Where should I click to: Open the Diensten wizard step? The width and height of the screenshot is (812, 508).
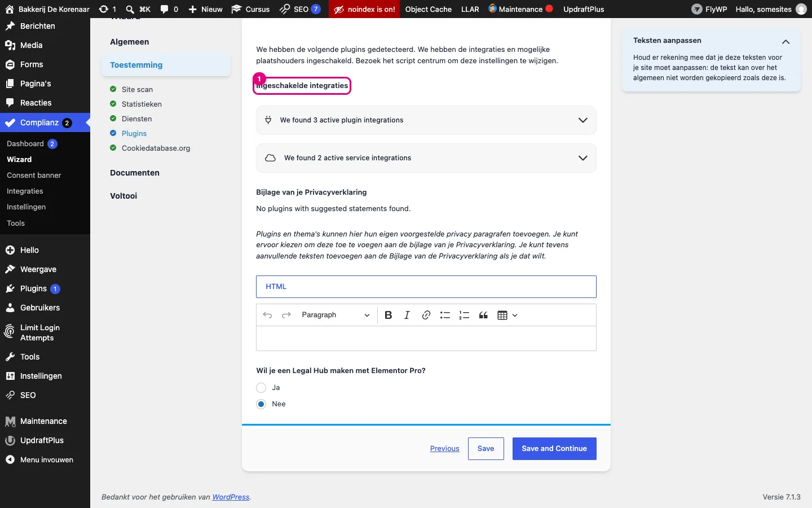[136, 119]
